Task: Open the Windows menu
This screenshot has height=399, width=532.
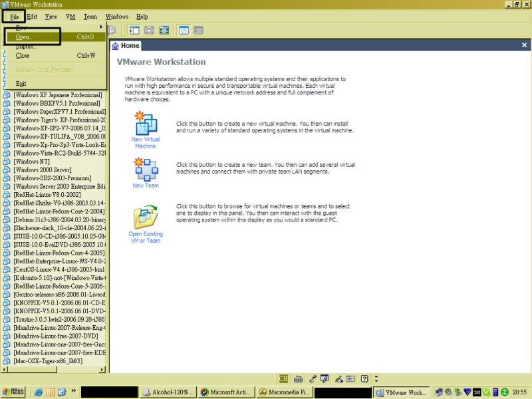Action: coord(117,17)
